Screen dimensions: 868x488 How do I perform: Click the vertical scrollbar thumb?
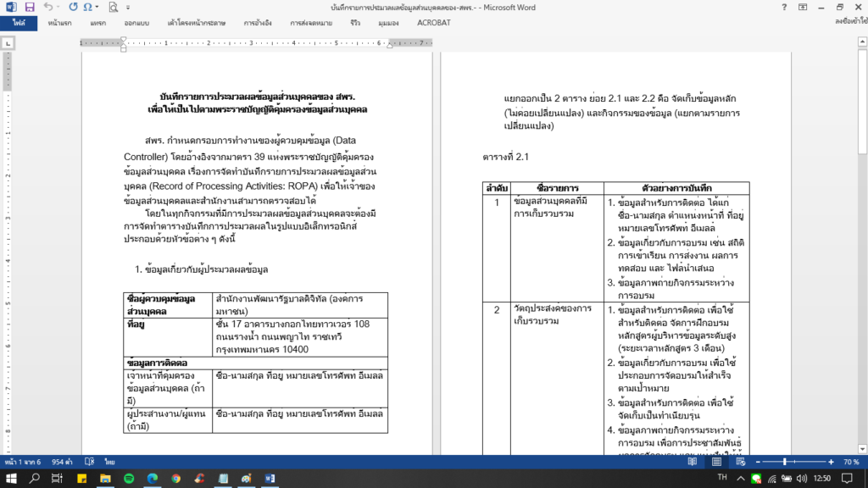point(862,102)
